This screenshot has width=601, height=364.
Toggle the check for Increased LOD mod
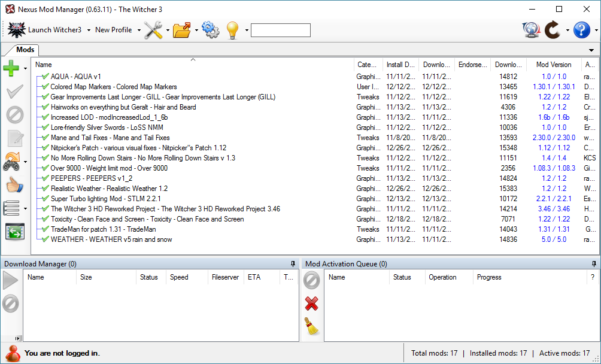45,117
